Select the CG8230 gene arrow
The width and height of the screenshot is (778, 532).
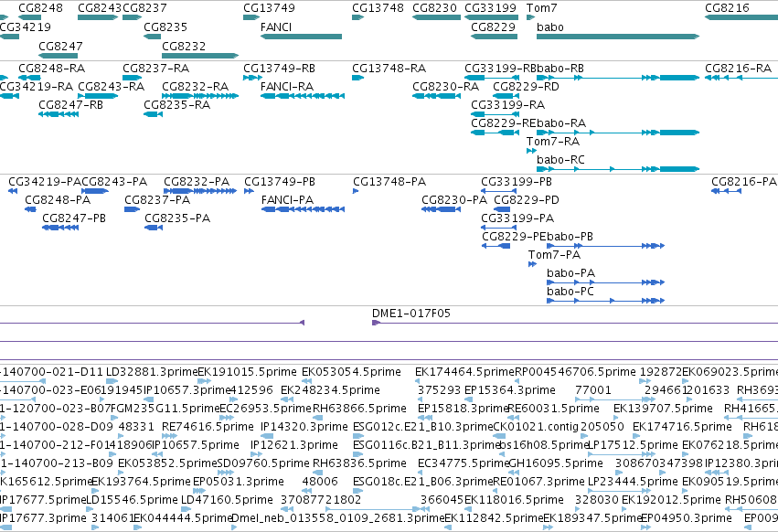tap(437, 17)
